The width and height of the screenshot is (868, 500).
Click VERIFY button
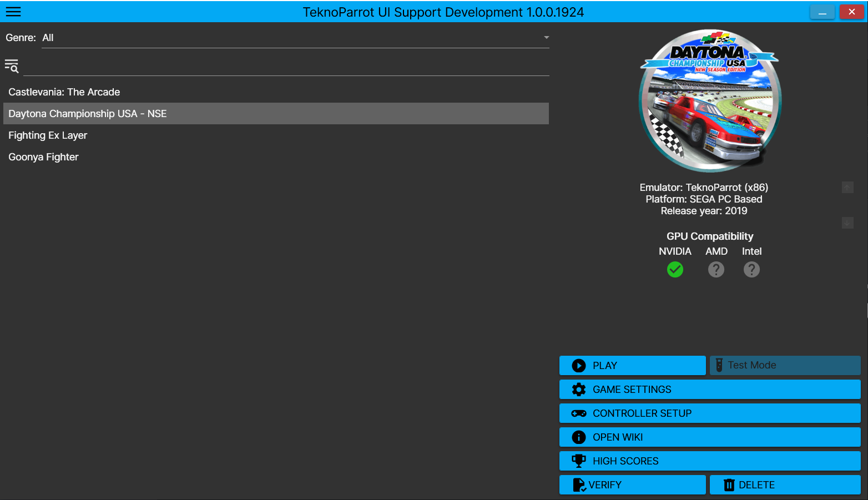click(633, 485)
